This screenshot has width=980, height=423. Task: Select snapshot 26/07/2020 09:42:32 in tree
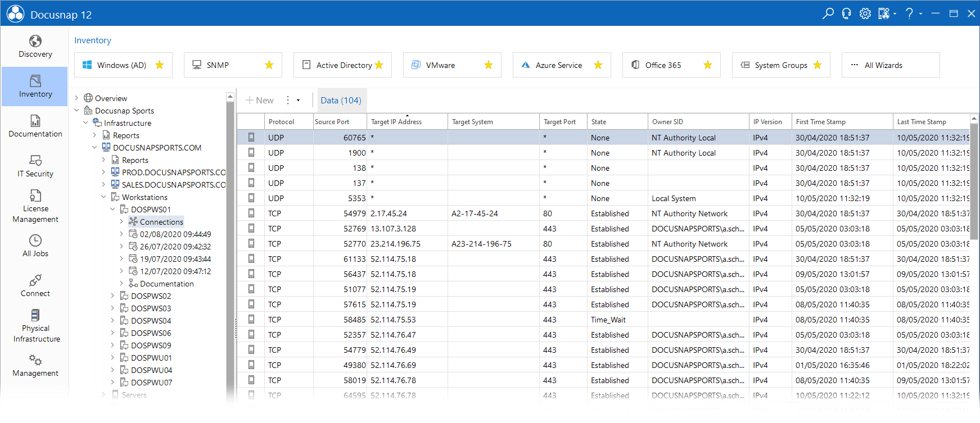point(170,247)
